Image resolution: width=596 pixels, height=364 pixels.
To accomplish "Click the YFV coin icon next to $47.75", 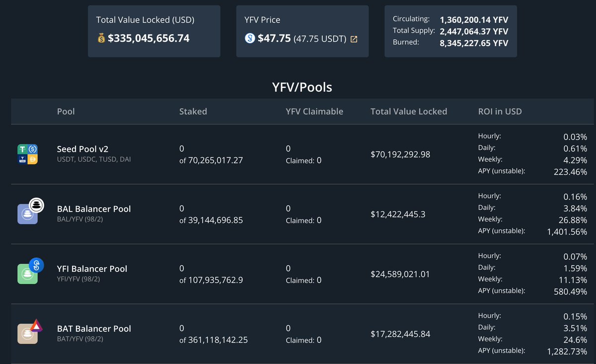I will tap(250, 38).
